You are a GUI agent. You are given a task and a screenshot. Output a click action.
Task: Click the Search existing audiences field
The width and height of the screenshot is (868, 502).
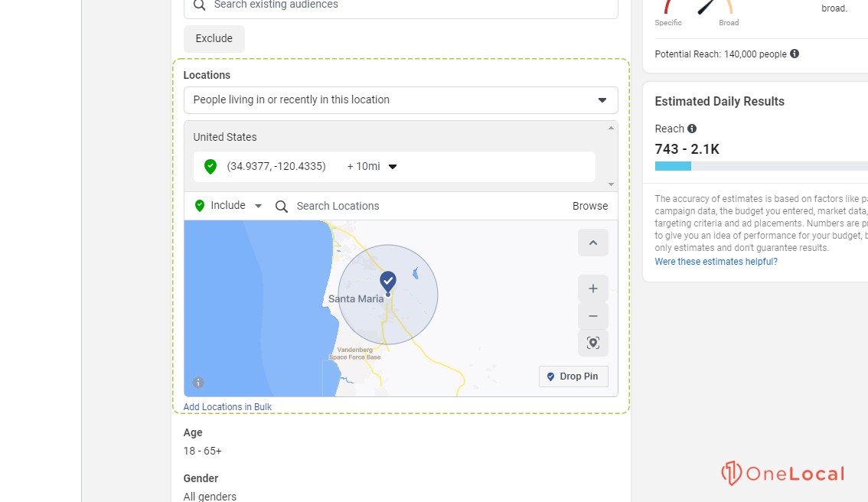pos(401,7)
